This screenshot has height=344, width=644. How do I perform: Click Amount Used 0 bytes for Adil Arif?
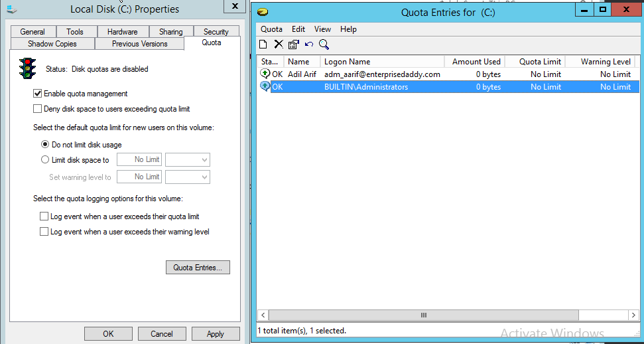coord(488,74)
